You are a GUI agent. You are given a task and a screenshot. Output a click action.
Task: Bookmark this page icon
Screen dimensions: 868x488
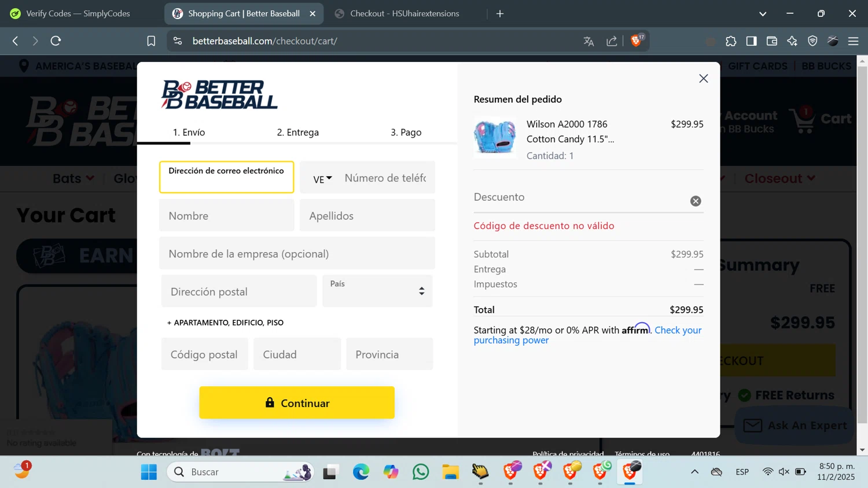[151, 41]
